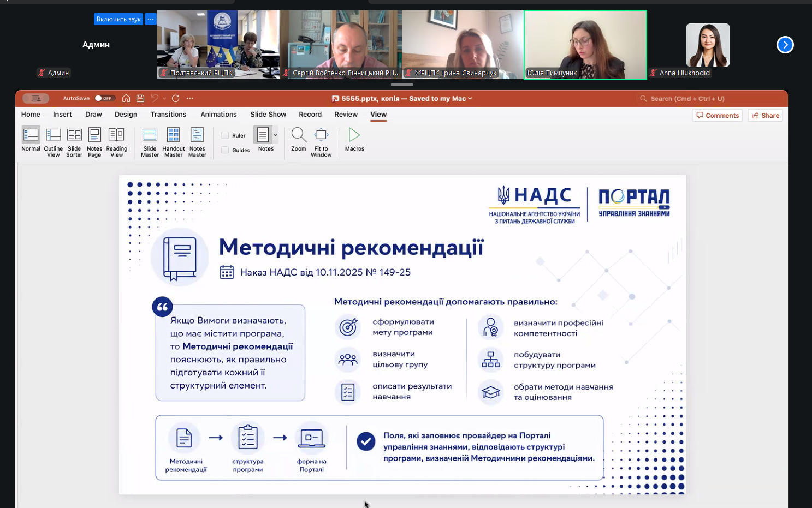Open the Zoom dialog magnifier
Image resolution: width=812 pixels, height=508 pixels.
(x=299, y=139)
